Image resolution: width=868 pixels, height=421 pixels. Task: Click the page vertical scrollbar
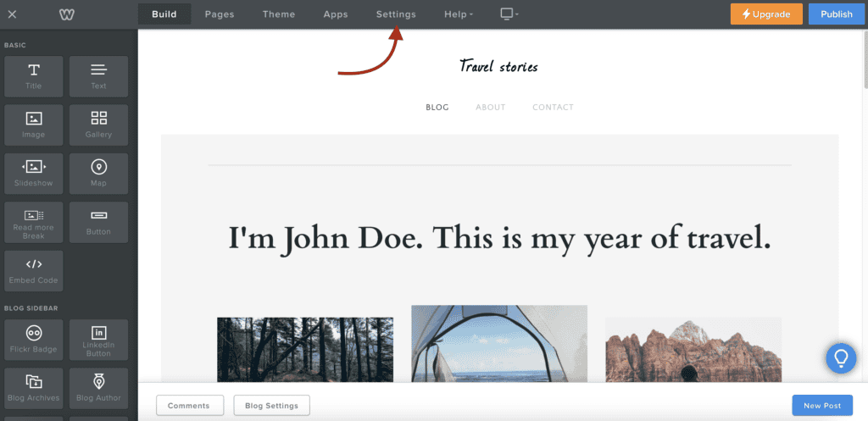[x=865, y=59]
